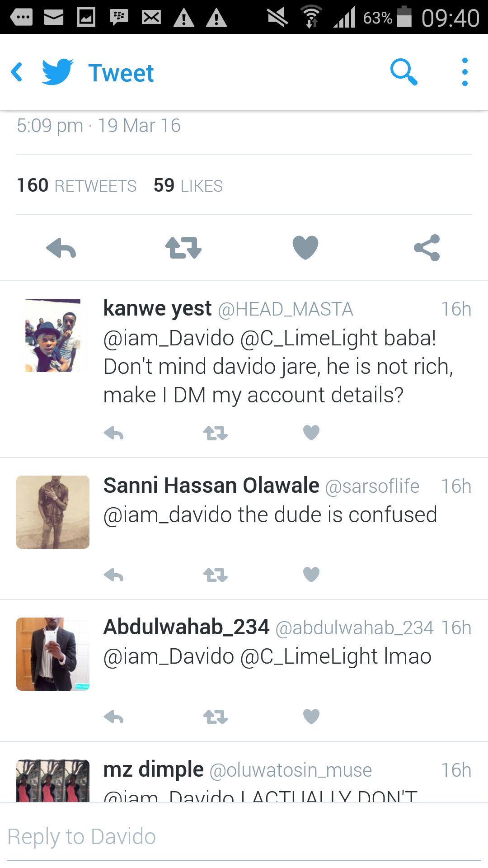Share the main tweet
This screenshot has height=868, width=488.
click(427, 248)
